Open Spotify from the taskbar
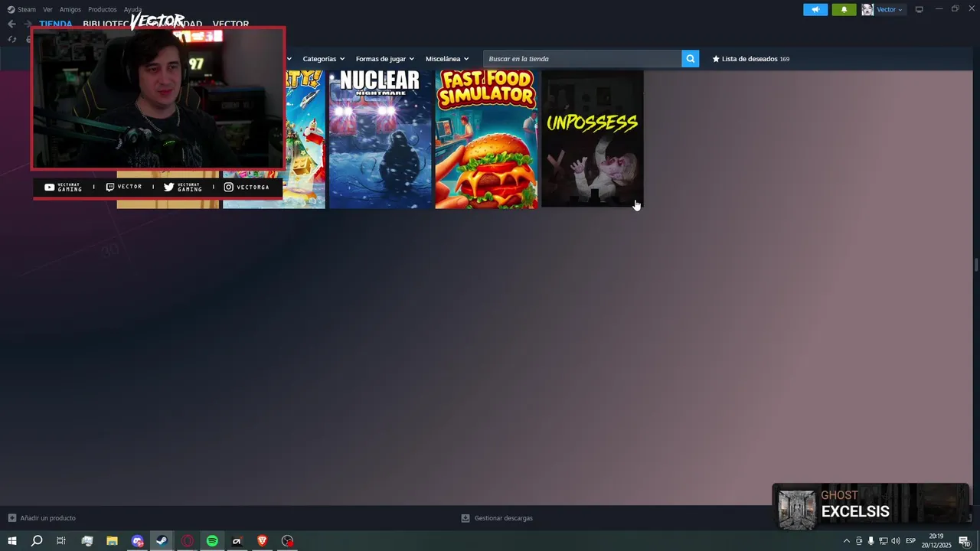The image size is (980, 551). click(x=212, y=541)
